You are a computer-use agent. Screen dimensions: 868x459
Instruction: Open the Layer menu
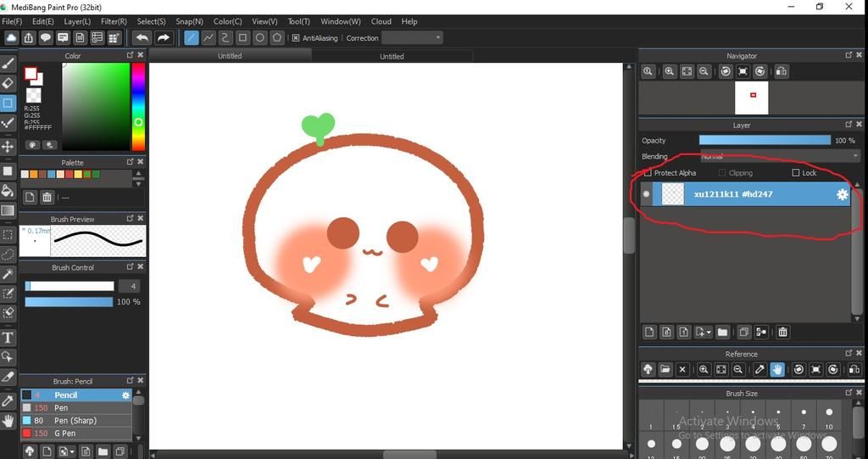click(77, 21)
